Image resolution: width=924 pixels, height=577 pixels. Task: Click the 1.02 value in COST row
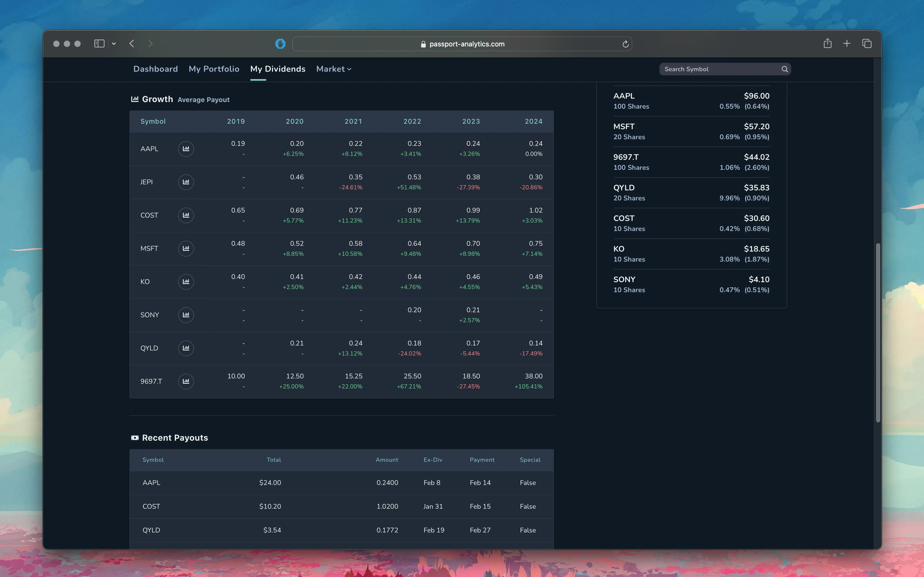click(536, 210)
